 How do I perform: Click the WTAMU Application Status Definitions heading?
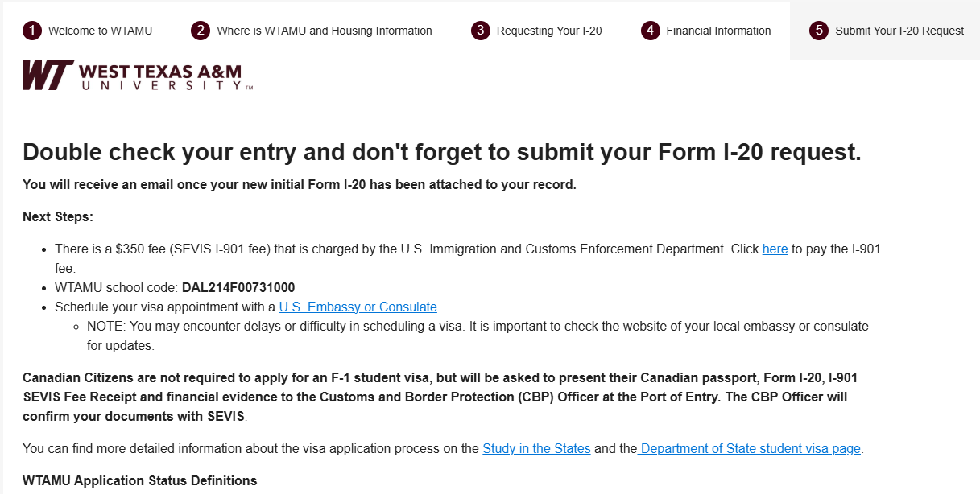click(140, 481)
